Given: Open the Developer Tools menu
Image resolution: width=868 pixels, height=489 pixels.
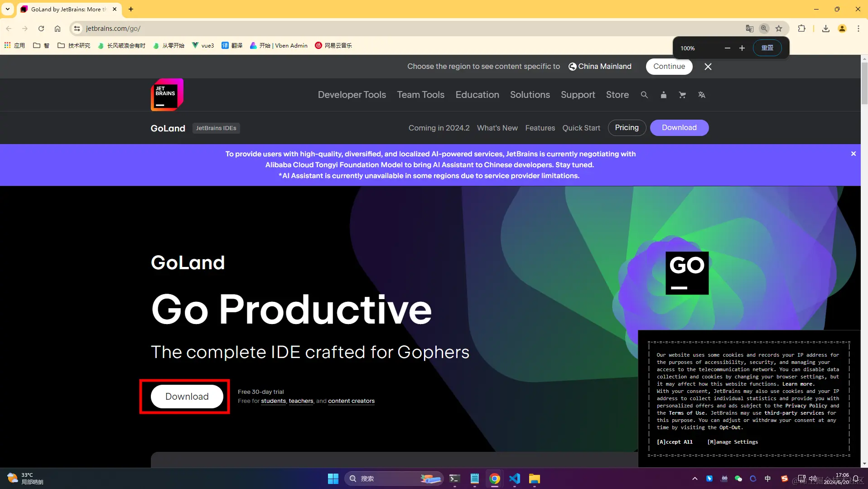Looking at the screenshot, I should [352, 95].
